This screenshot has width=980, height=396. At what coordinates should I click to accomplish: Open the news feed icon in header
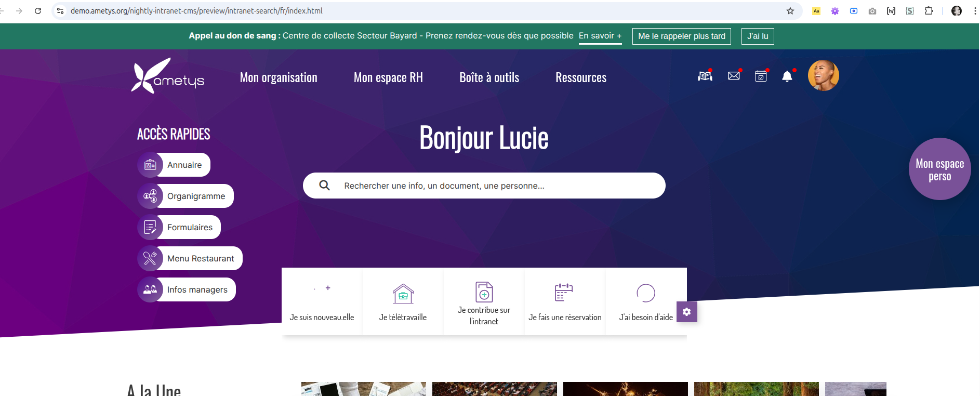tap(705, 76)
